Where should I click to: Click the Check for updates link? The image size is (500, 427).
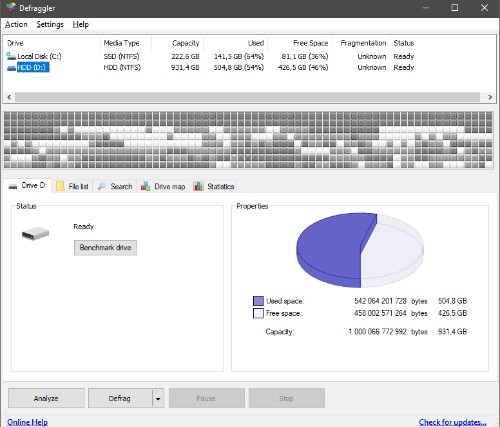coord(452,422)
